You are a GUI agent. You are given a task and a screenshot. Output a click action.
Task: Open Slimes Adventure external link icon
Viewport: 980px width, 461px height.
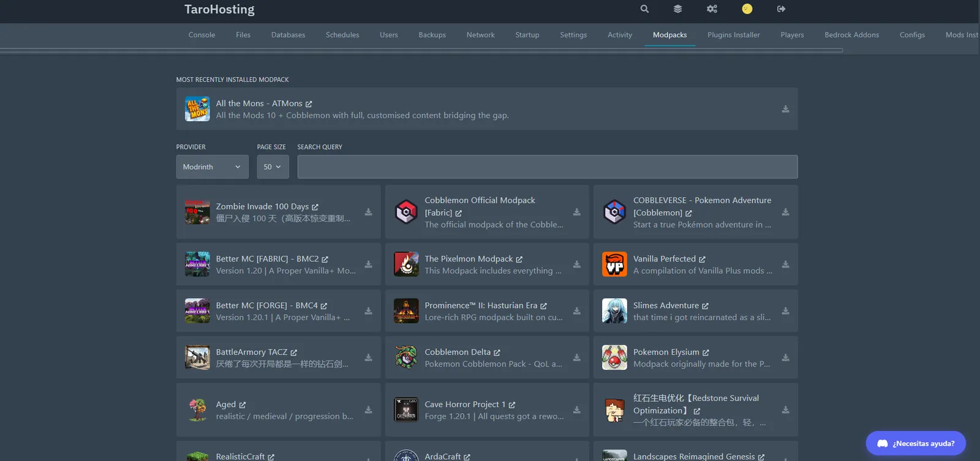705,306
